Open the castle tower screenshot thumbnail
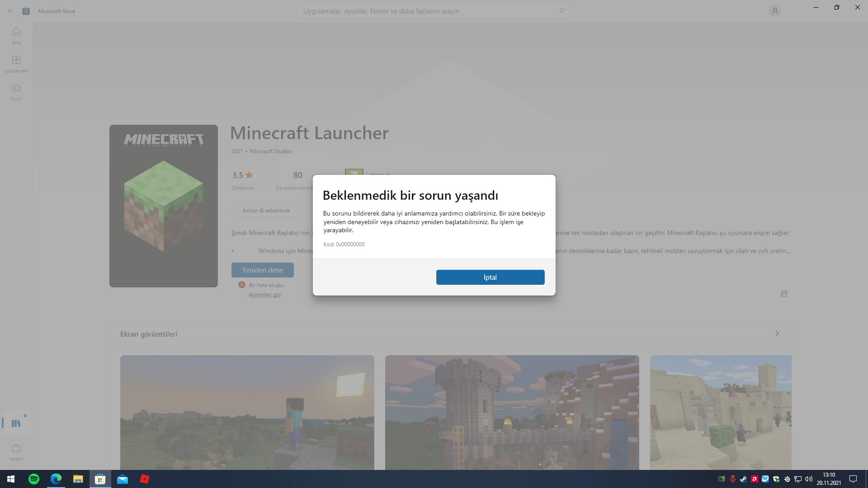868x488 pixels. [x=512, y=412]
